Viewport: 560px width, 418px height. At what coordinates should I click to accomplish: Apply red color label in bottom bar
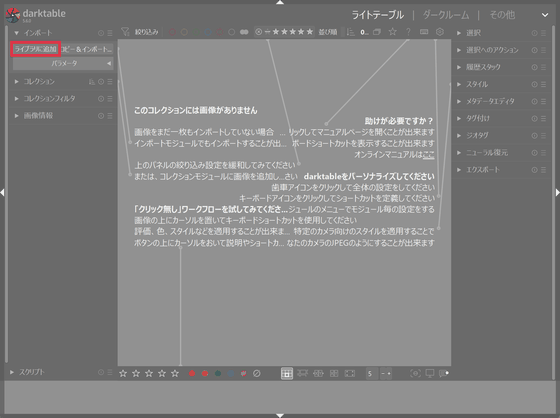tap(192, 374)
